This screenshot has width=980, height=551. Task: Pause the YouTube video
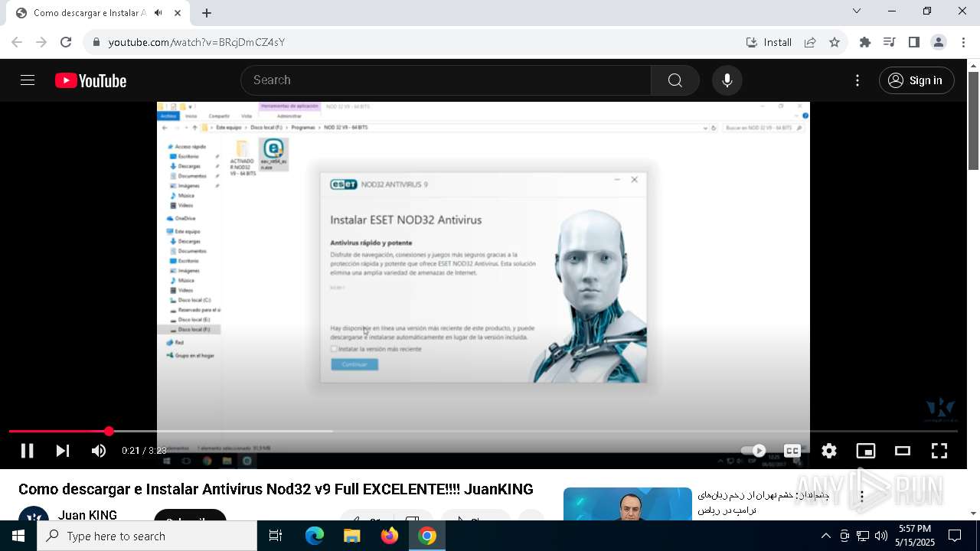pos(27,451)
